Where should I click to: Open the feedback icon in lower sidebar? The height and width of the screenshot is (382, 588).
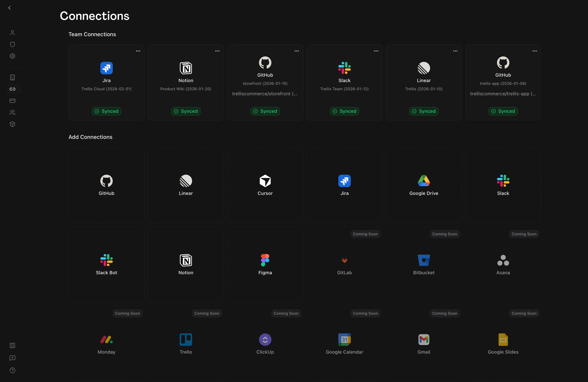[12, 358]
